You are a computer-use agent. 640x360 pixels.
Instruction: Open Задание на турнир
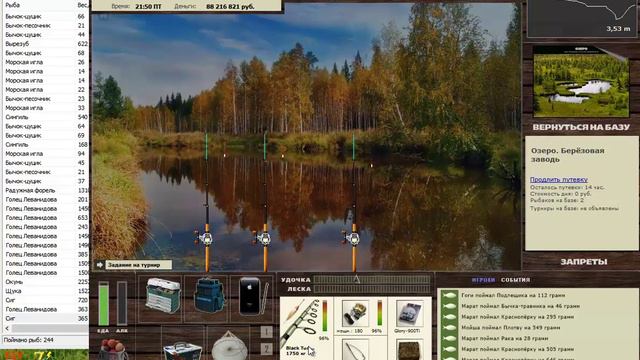tap(138, 265)
